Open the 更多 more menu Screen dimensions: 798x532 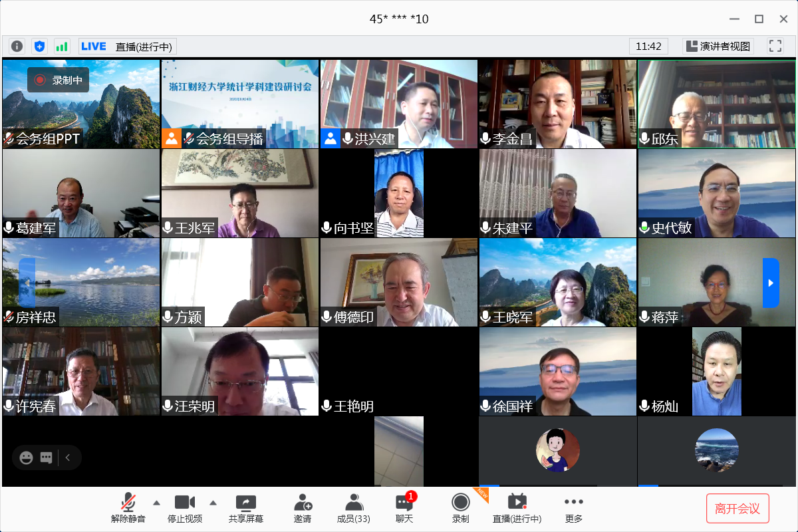[573, 508]
